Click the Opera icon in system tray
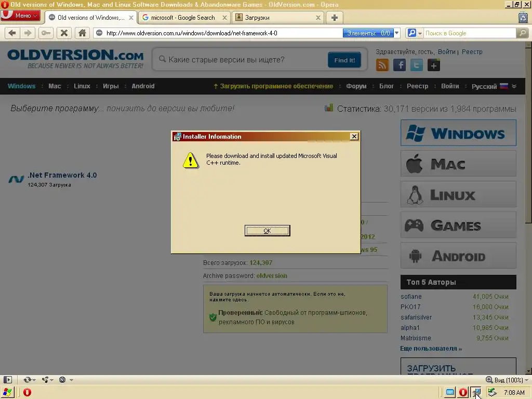The image size is (532, 399). pyautogui.click(x=463, y=393)
